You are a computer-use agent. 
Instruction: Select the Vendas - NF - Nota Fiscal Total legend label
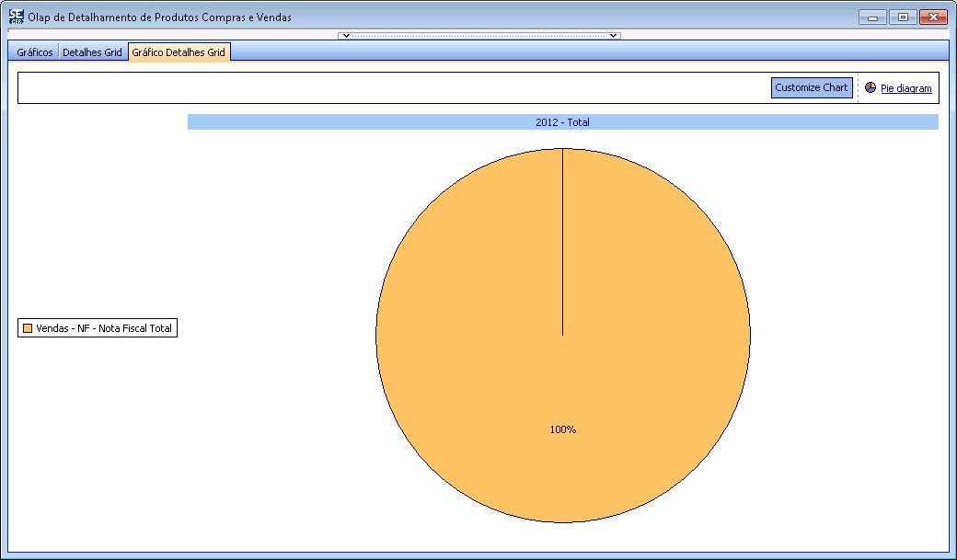pyautogui.click(x=104, y=328)
